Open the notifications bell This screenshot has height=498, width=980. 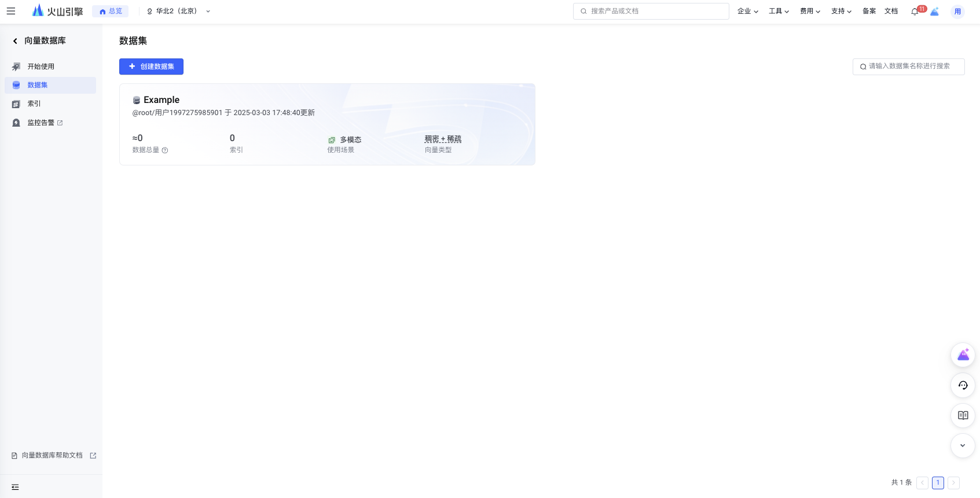(x=915, y=11)
